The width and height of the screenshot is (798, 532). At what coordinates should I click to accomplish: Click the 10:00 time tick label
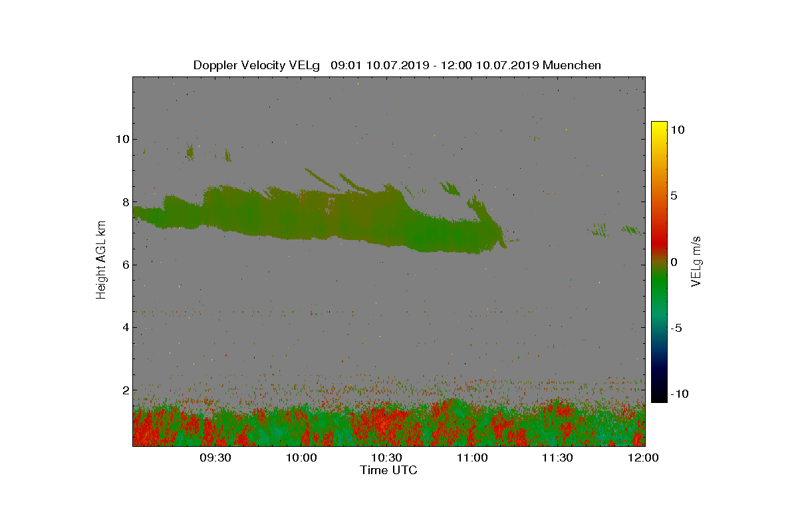click(x=301, y=458)
